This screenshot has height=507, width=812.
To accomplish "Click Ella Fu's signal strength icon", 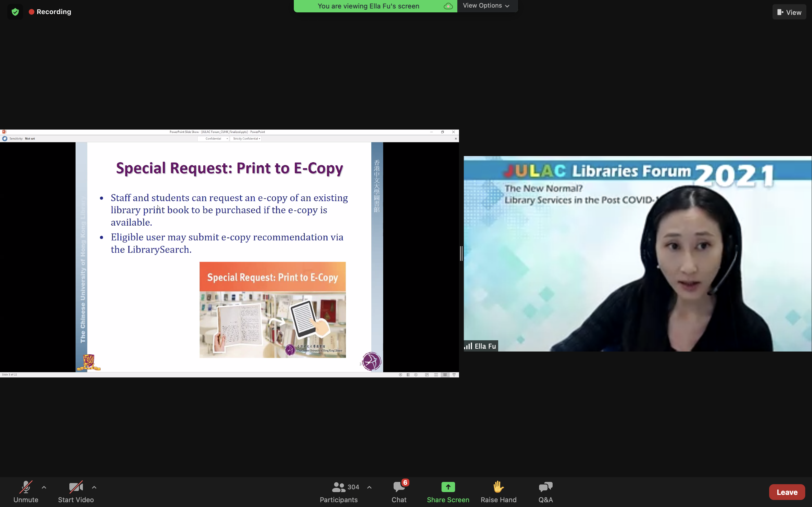I will 468,346.
